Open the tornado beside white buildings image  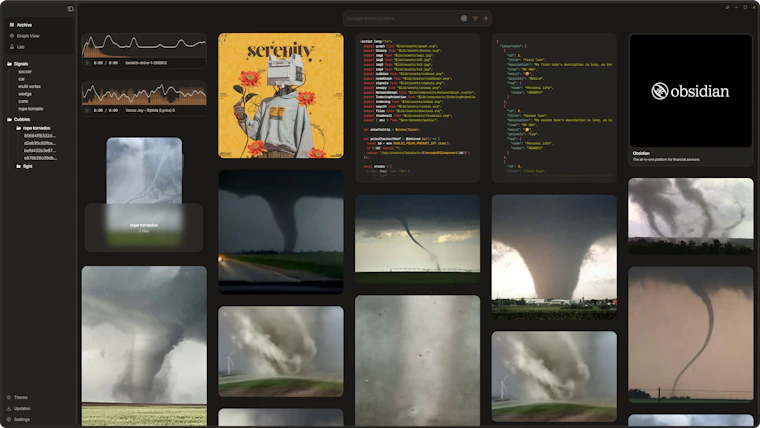point(554,257)
